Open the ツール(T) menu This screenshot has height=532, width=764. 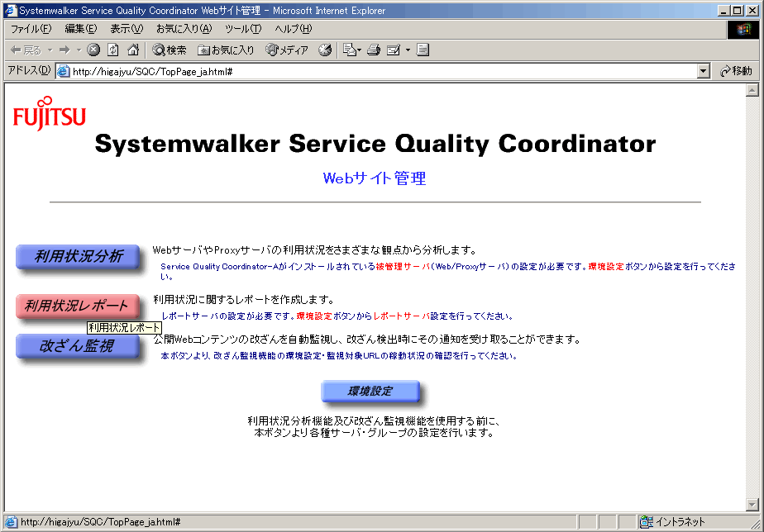click(243, 29)
